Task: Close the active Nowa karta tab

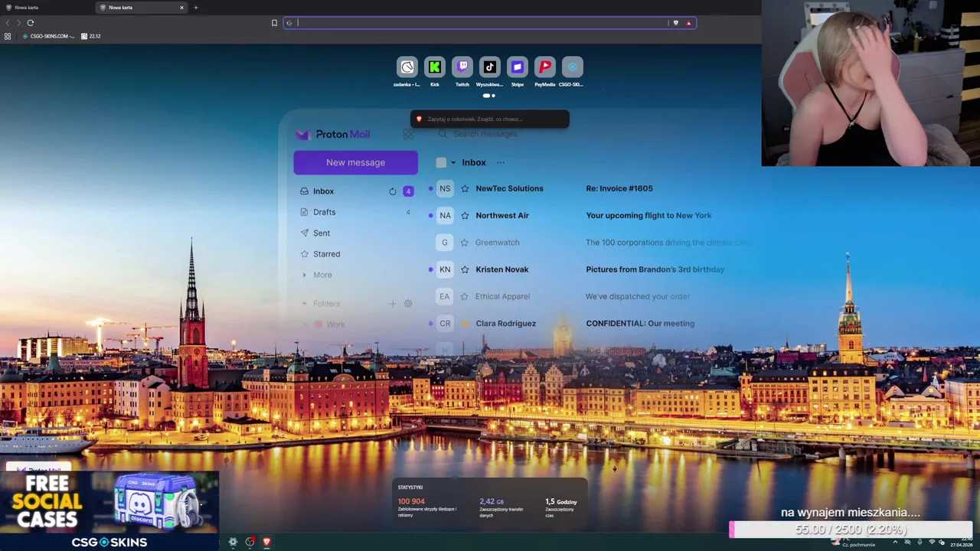Action: [181, 8]
